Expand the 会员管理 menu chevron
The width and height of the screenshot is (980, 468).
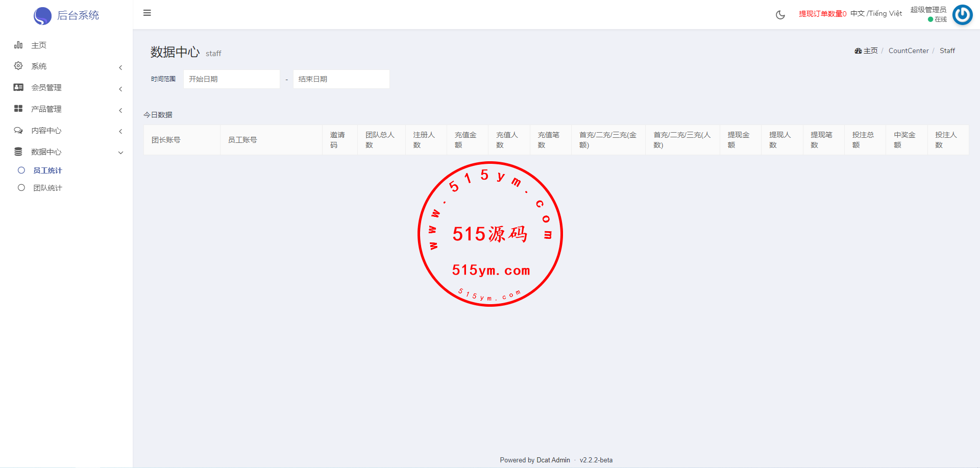[x=120, y=89]
